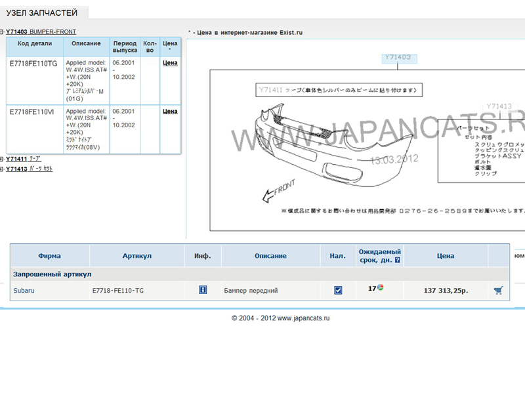Click the copyright www.japancats.ru footer text
Viewport: 525px width, 420px height.
281,318
